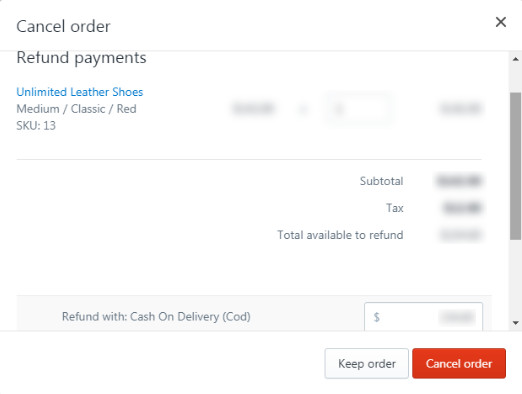This screenshot has width=522, height=394.
Task: Click the blurred subtotal amount value
Action: pyautogui.click(x=459, y=181)
